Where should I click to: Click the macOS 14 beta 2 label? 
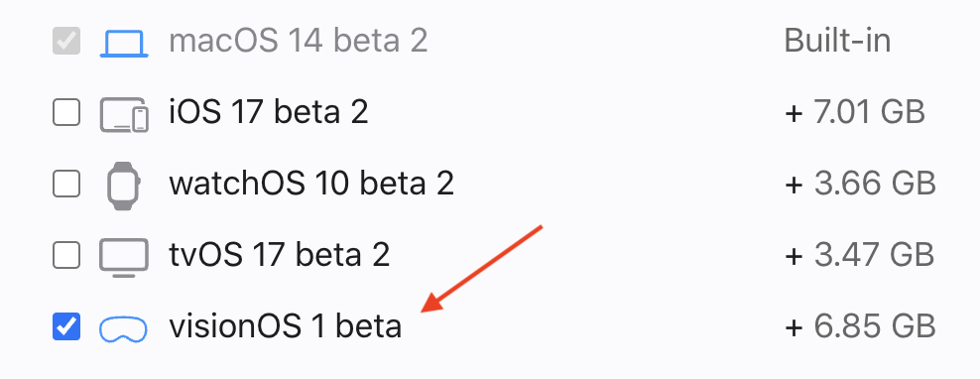(x=299, y=42)
